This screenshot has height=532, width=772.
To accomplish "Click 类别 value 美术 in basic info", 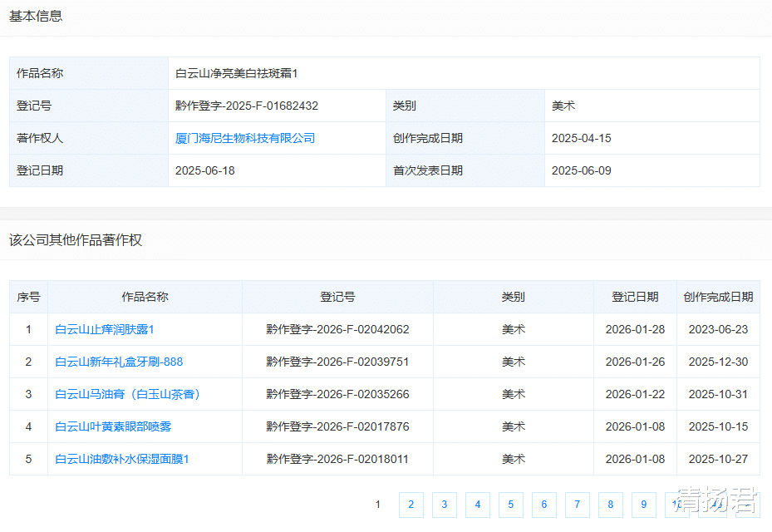I will pos(563,106).
